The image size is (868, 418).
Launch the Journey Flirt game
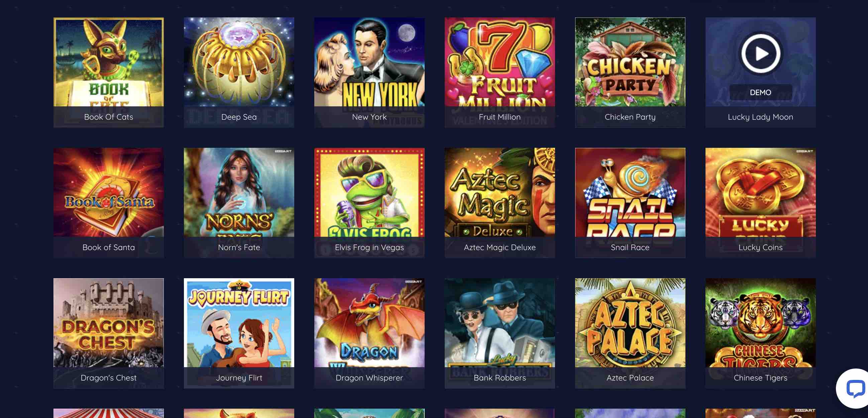[x=239, y=333]
